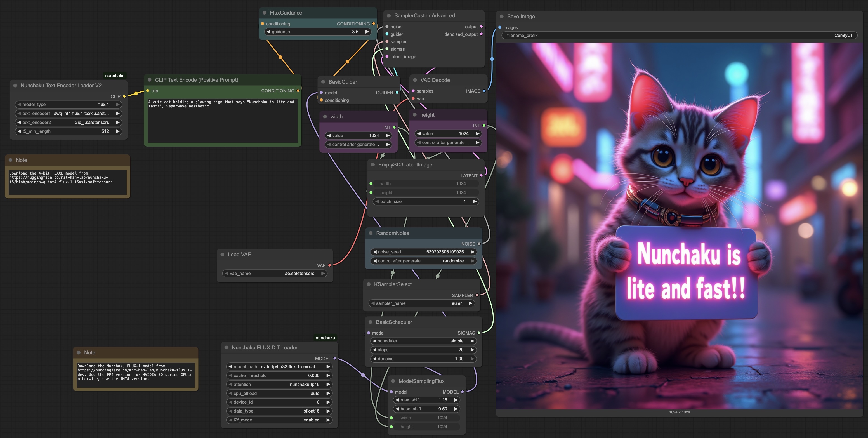This screenshot has width=868, height=438.
Task: Open the vae_name dropdown in Load VAE
Action: pos(299,273)
